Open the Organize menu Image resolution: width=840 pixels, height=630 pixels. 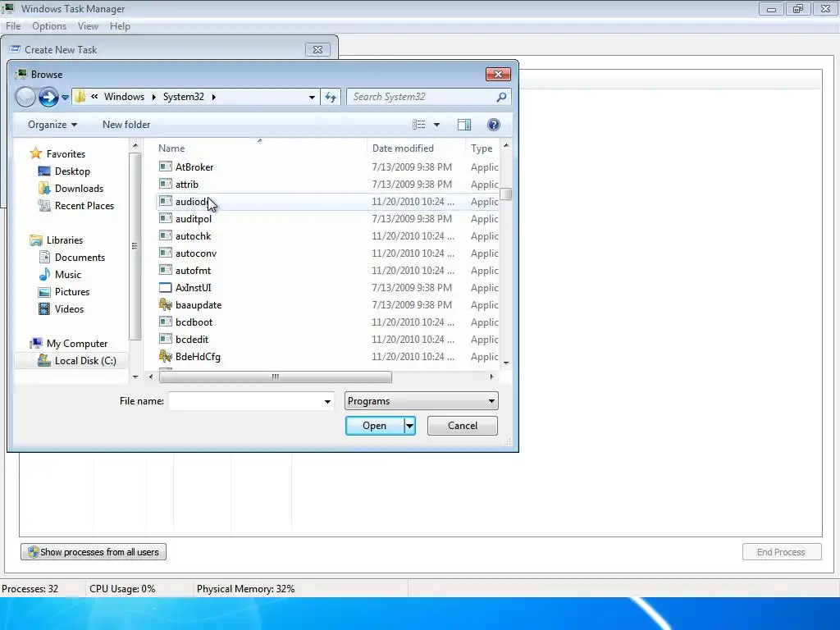point(52,125)
